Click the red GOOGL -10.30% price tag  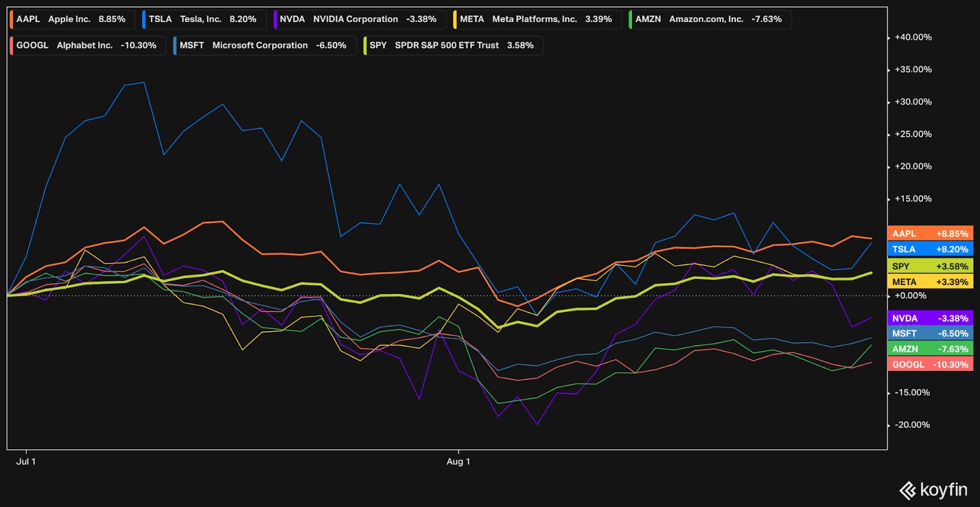coord(930,364)
